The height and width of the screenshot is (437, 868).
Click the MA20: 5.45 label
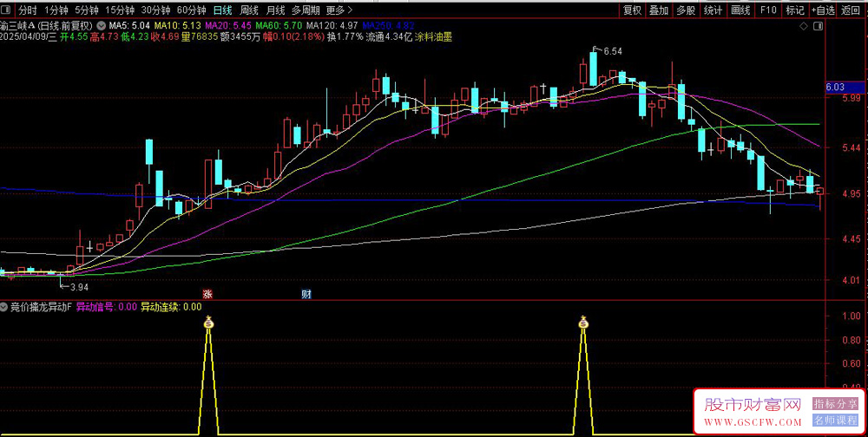(228, 25)
